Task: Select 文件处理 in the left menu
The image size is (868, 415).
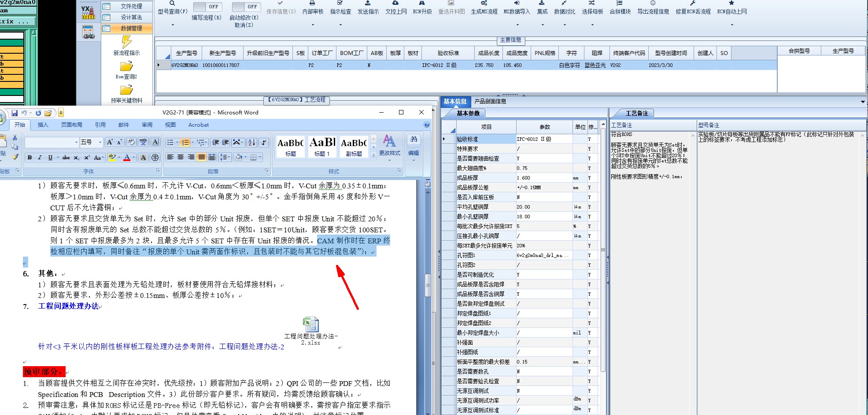Action: coord(127,6)
